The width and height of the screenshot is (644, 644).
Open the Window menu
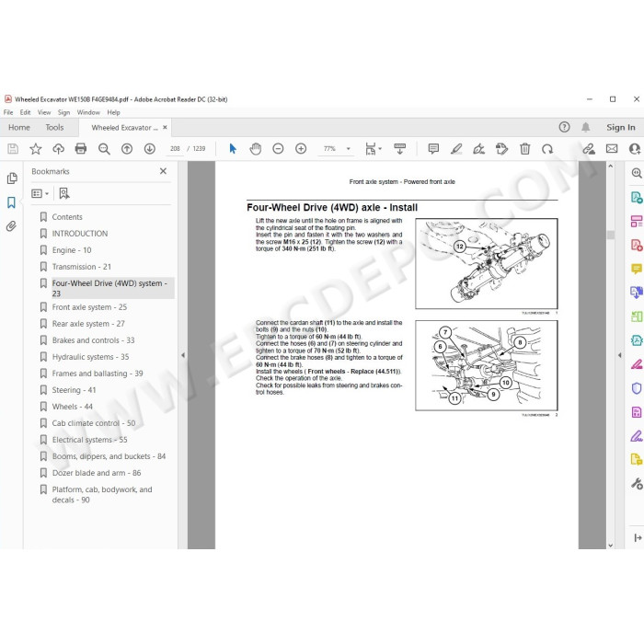point(88,112)
